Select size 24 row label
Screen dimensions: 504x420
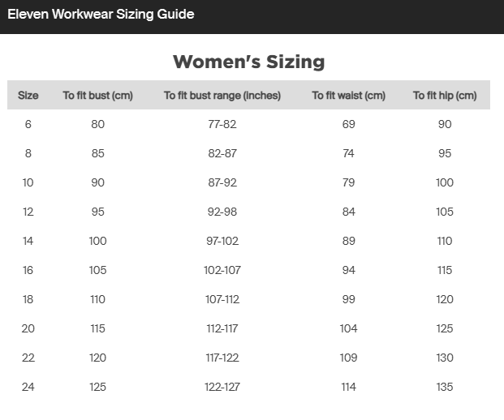click(28, 388)
